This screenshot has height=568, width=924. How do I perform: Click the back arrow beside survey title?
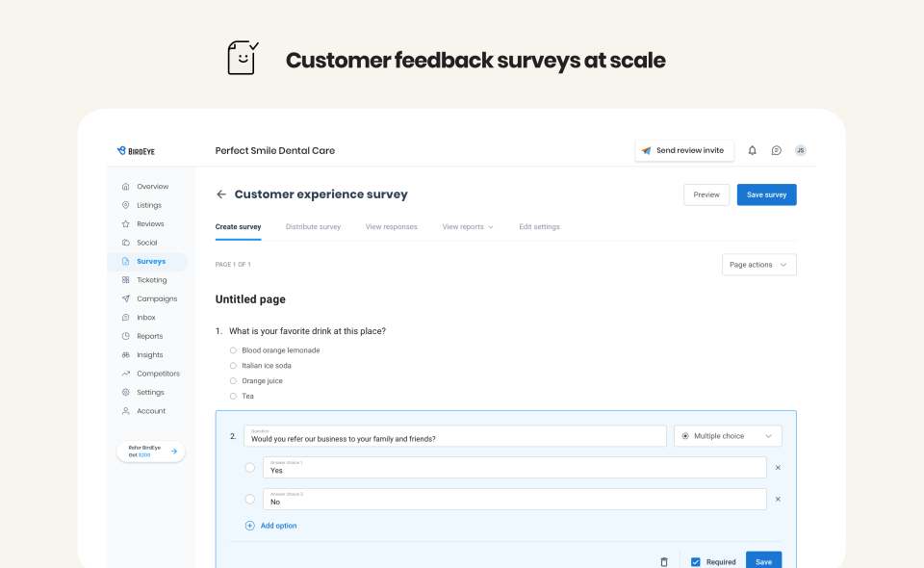(221, 194)
